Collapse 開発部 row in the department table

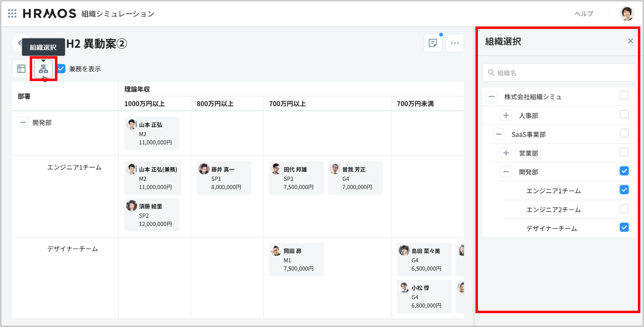23,123
